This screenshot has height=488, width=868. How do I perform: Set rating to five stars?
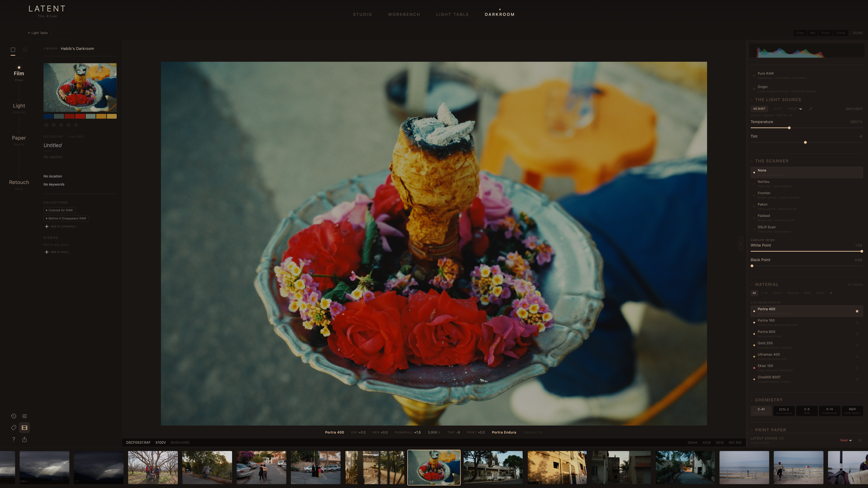76,125
